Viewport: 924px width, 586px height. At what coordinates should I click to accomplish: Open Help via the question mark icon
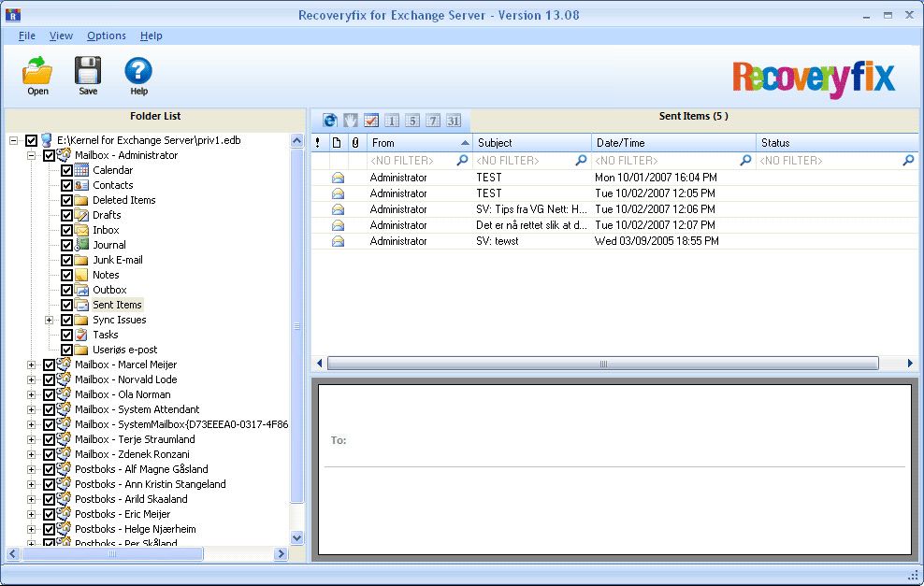138,71
